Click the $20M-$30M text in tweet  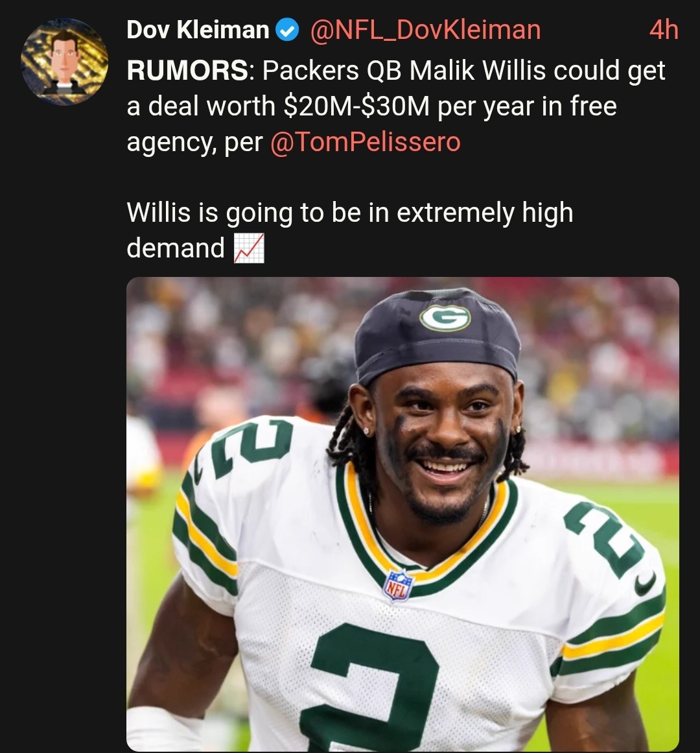(x=356, y=106)
